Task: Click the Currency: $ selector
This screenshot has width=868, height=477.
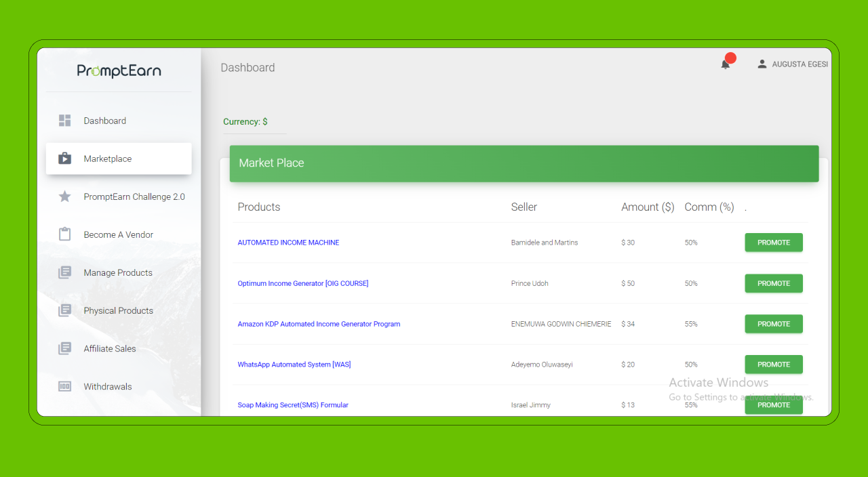Action: [x=245, y=122]
